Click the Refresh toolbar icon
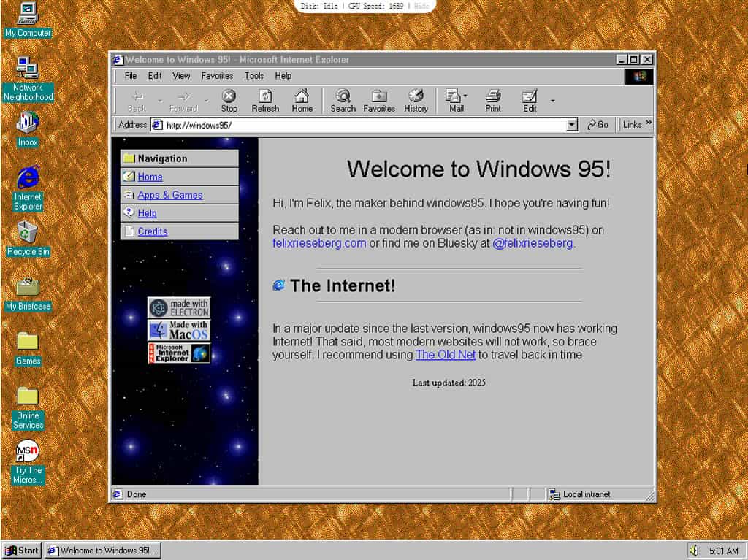The image size is (748, 560). [x=265, y=101]
